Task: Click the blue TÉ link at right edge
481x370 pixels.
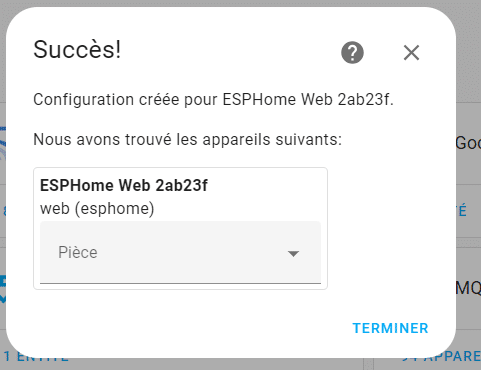Action: pos(462,211)
